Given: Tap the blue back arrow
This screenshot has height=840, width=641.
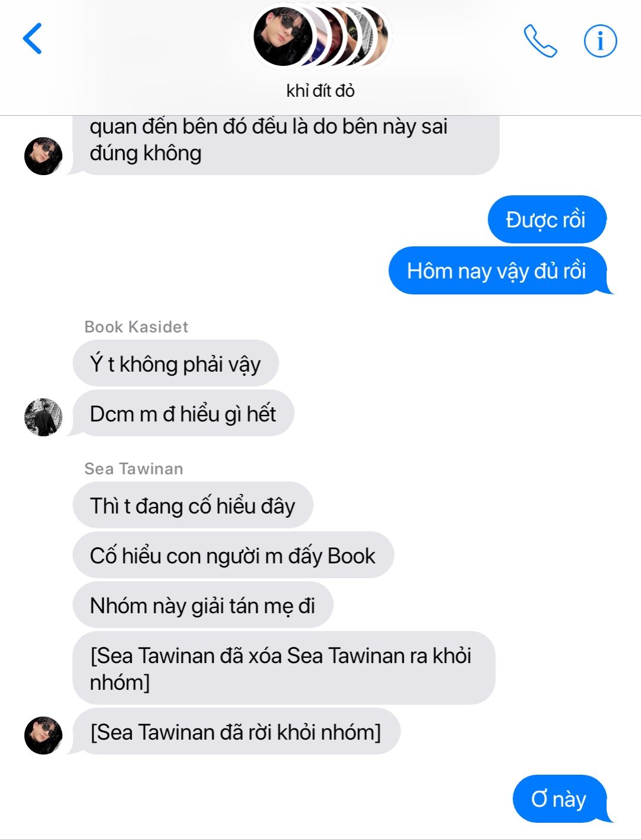Looking at the screenshot, I should [33, 39].
